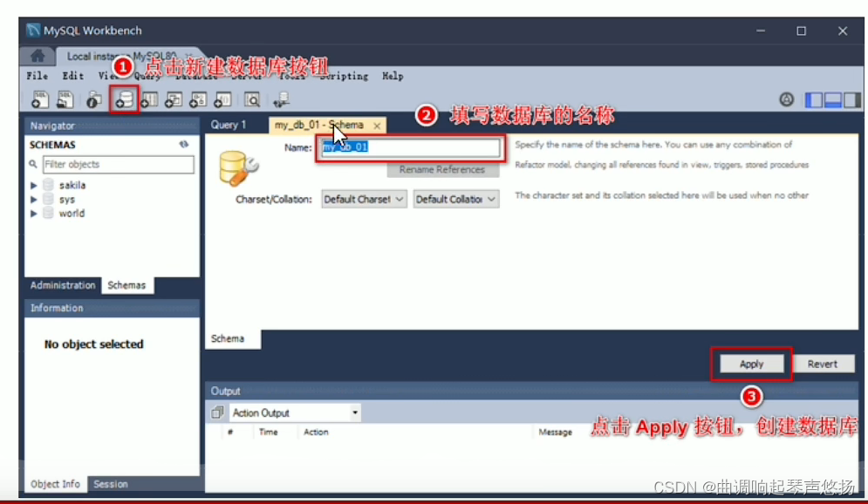Click the Rename References button
The height and width of the screenshot is (504, 868).
441,169
